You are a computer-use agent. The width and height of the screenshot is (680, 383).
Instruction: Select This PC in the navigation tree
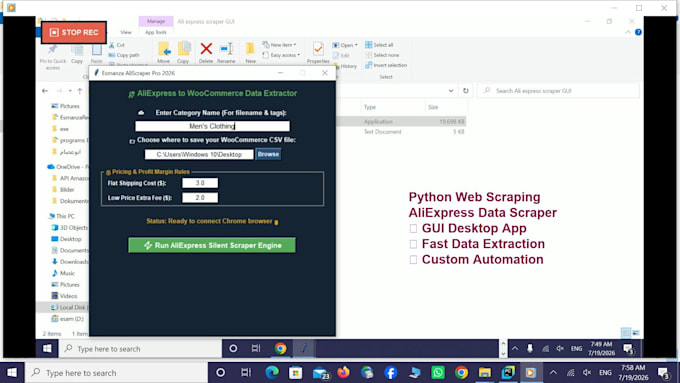[62, 216]
